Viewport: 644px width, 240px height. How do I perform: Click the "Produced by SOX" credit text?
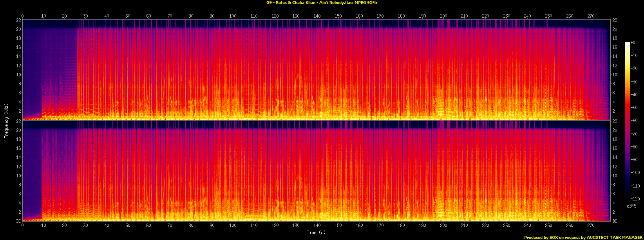[541, 237]
